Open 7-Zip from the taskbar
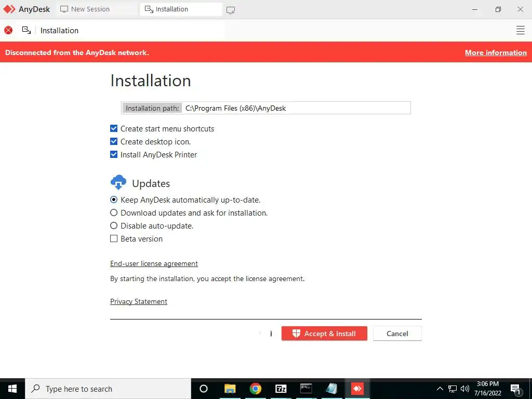Screen dimensions: 532x399 [x=281, y=389]
